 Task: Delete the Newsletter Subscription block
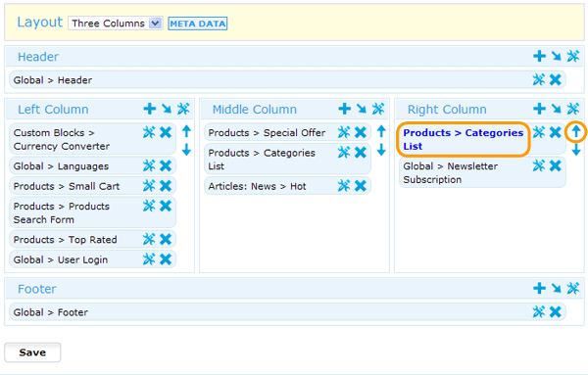click(x=556, y=165)
